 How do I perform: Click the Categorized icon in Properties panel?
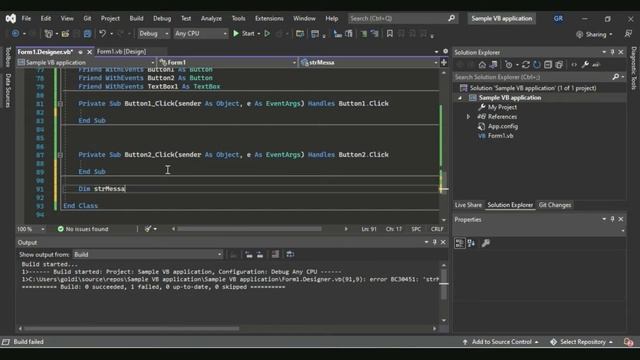[x=460, y=243]
